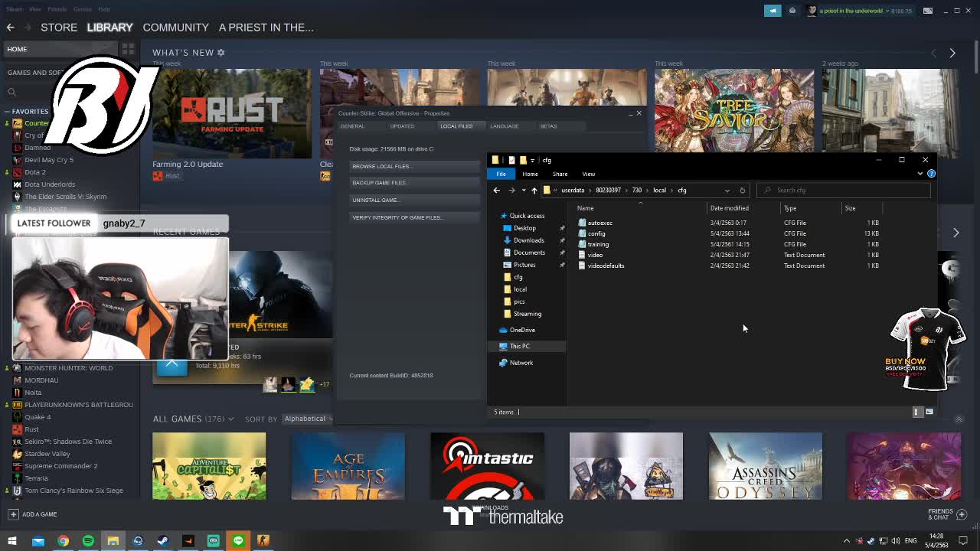The width and height of the screenshot is (980, 551).
Task: Expand the address bar history dropdown
Action: click(x=727, y=191)
